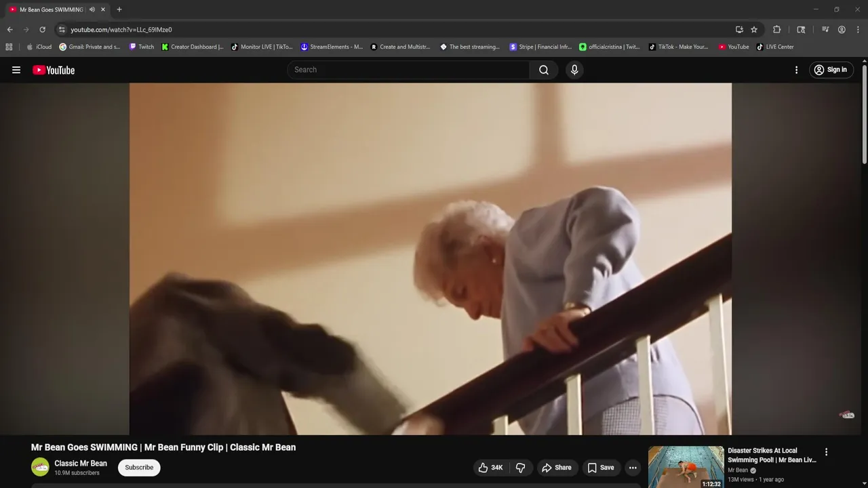Open more actions ellipsis below the video
868x488 pixels.
coord(633,468)
